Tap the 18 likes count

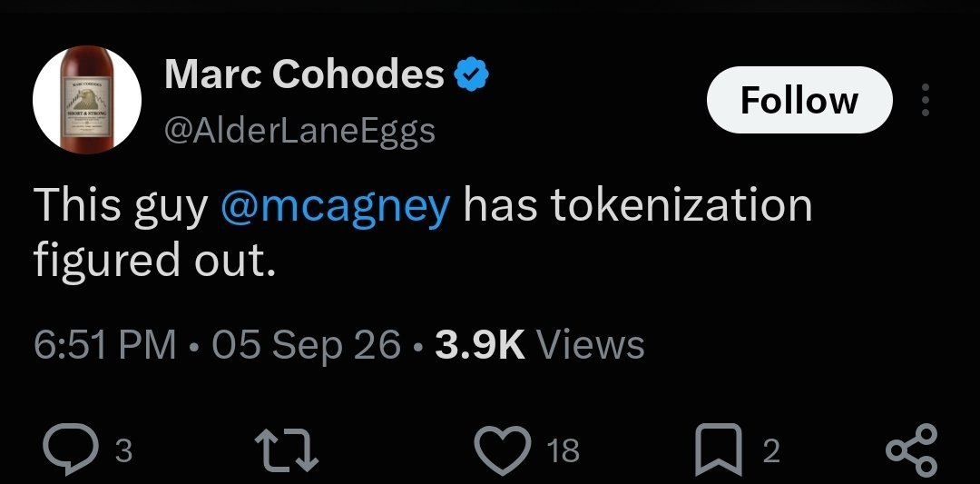[x=563, y=451]
